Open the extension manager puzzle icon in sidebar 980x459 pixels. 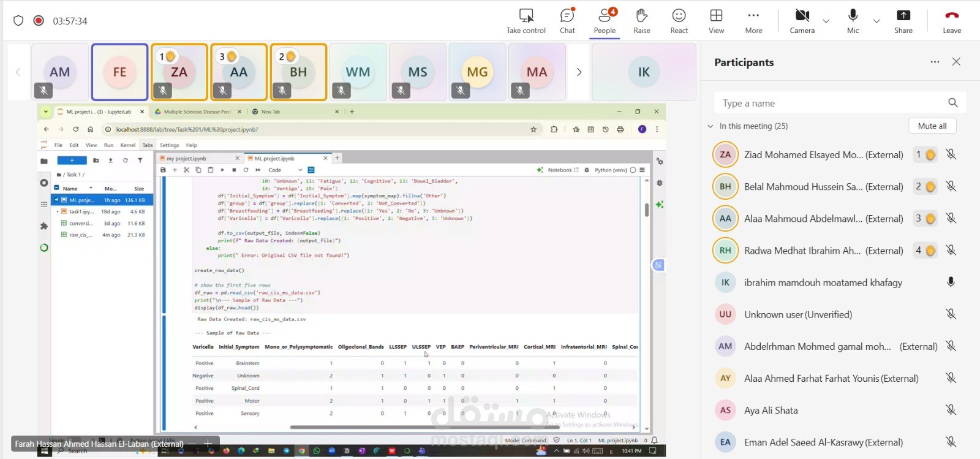point(43,226)
